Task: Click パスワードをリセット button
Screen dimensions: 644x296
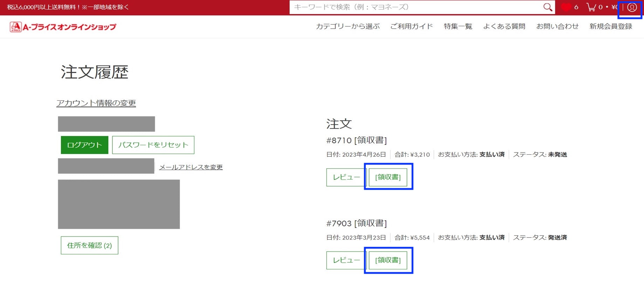Action: 153,145
